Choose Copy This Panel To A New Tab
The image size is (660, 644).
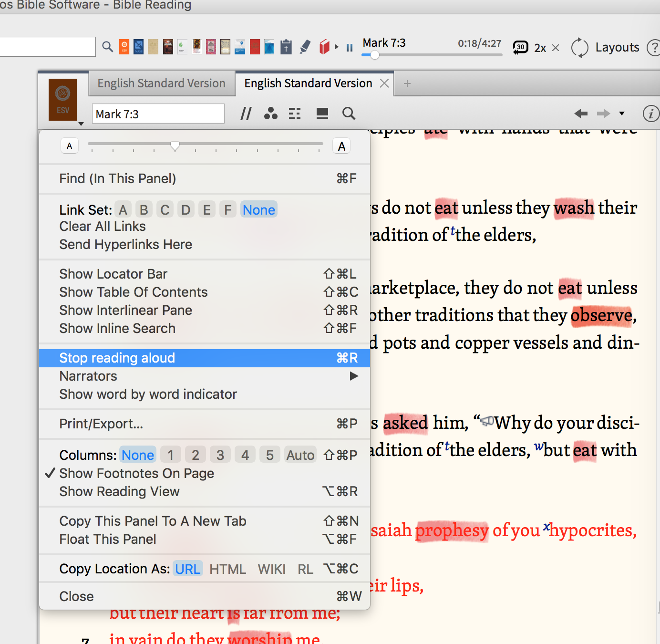click(205, 521)
